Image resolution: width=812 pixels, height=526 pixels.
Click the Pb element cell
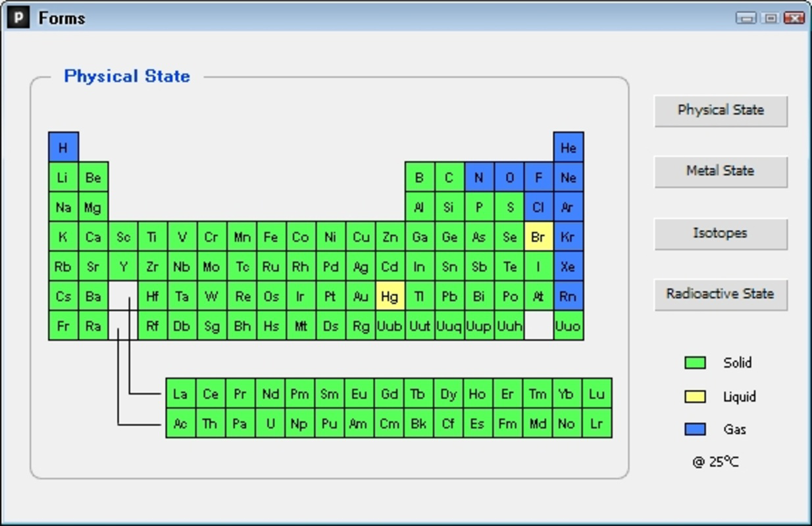[x=449, y=296]
